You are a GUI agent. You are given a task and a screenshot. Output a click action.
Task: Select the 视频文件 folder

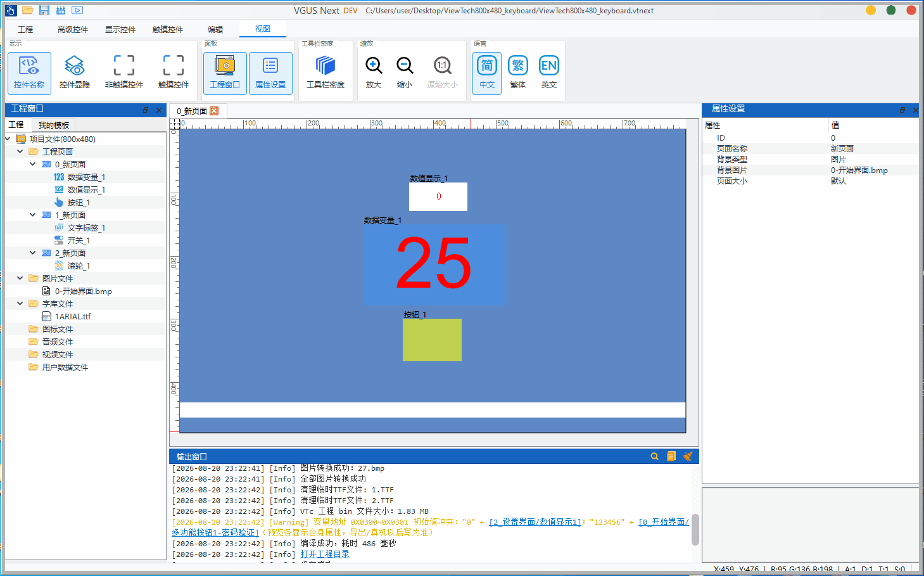click(57, 354)
